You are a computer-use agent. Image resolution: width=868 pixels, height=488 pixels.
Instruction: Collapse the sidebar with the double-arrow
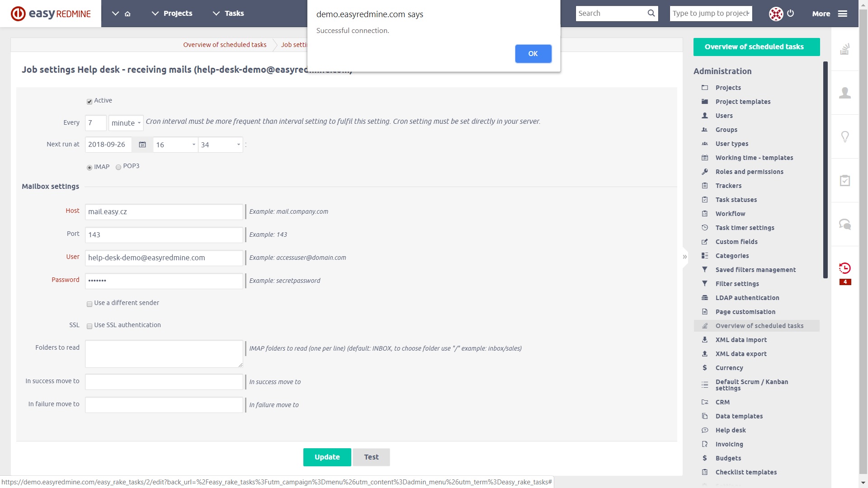(685, 257)
